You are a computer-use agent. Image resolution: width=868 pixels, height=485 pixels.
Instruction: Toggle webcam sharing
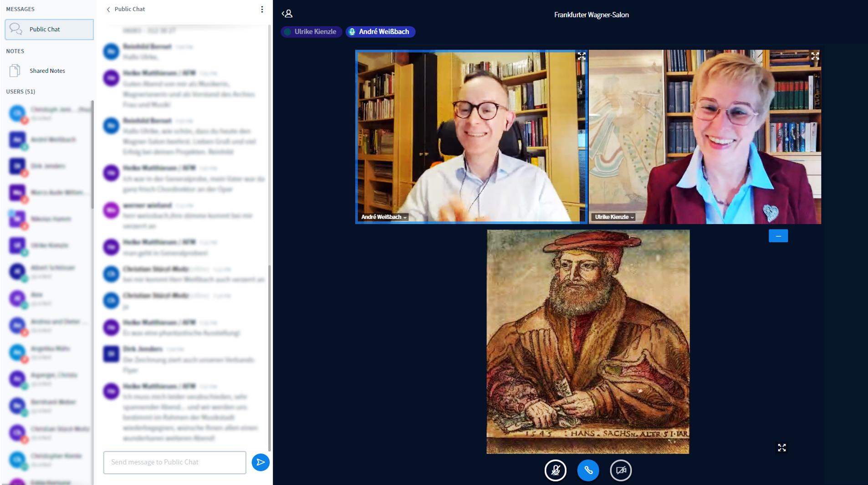click(x=621, y=470)
